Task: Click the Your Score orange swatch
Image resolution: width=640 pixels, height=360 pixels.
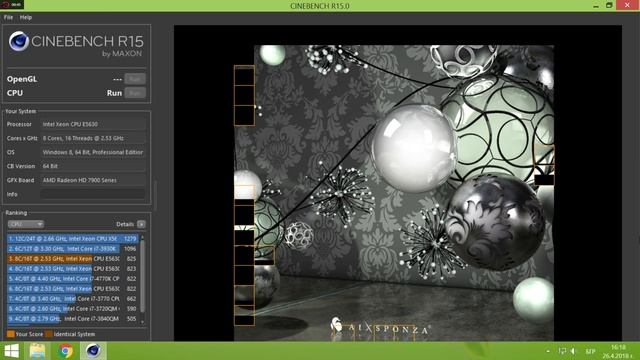Action: click(x=11, y=334)
